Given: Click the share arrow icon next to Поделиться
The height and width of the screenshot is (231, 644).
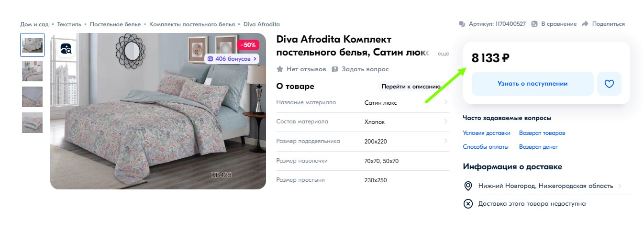Looking at the screenshot, I should coord(585,24).
